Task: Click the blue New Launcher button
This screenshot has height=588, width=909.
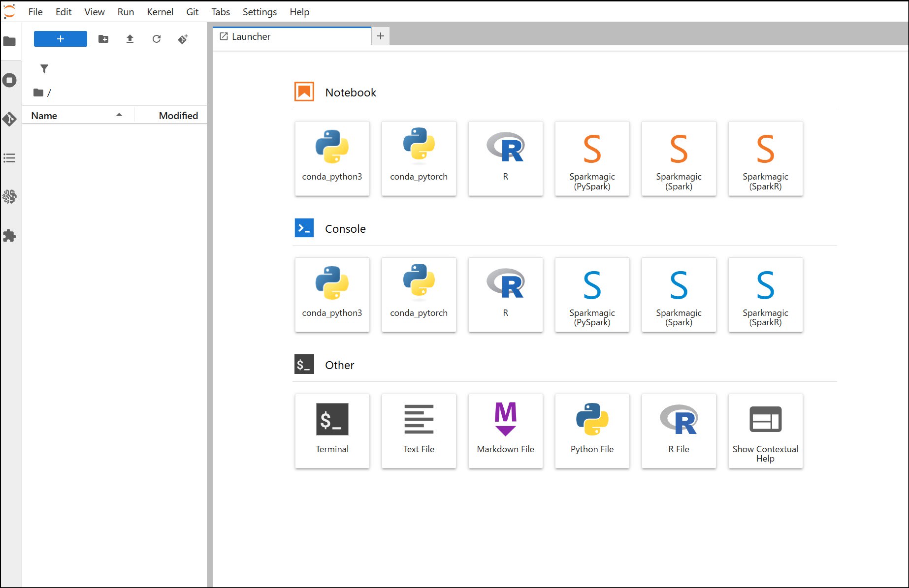Action: [x=60, y=39]
